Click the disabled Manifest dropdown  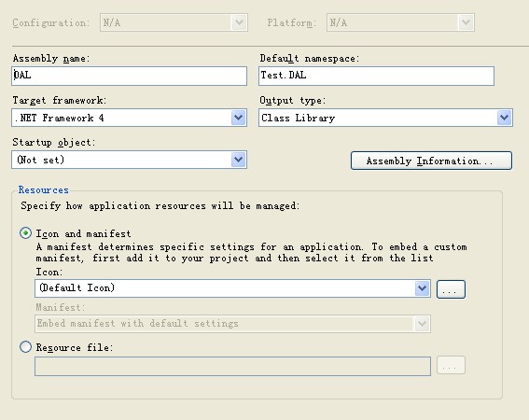tap(232, 324)
